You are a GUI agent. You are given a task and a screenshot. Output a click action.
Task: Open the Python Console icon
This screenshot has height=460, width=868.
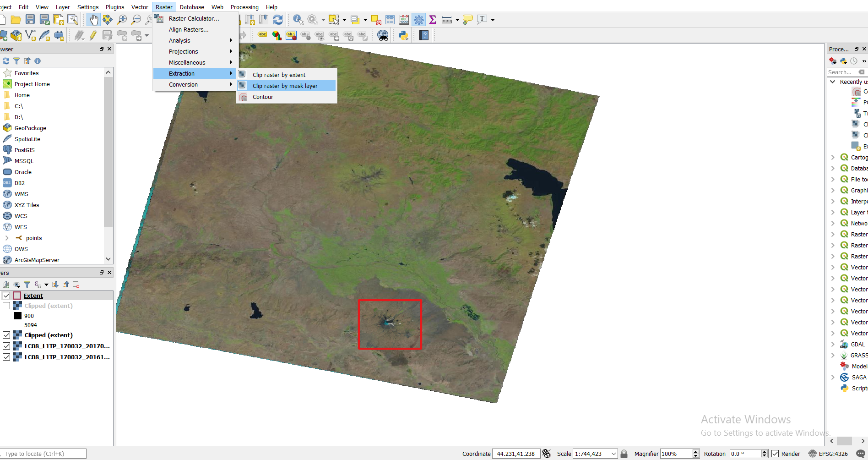403,35
